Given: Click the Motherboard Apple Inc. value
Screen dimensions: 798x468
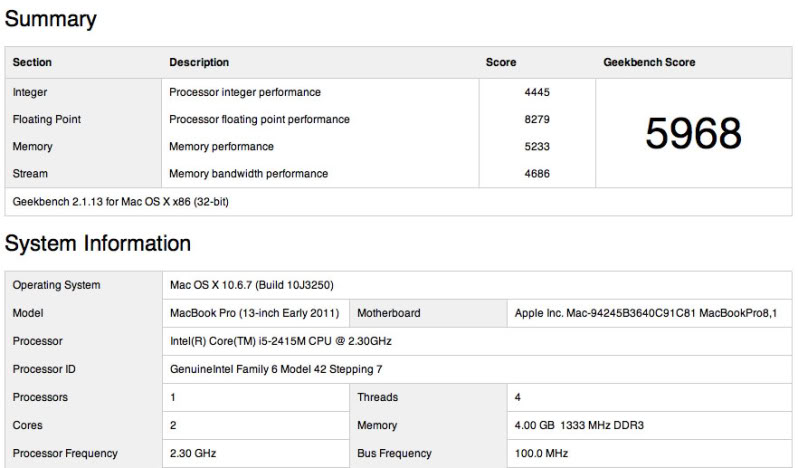Looking at the screenshot, I should [646, 313].
